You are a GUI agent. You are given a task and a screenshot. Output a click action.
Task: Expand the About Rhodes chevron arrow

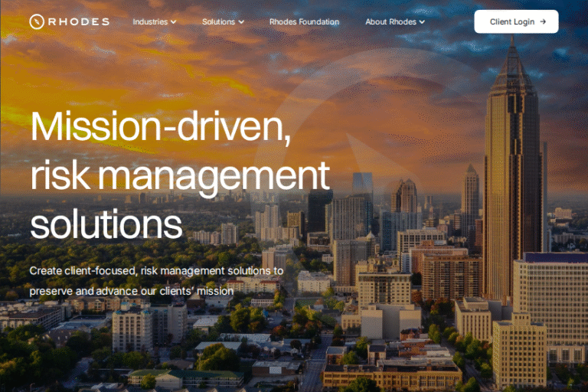coord(422,22)
